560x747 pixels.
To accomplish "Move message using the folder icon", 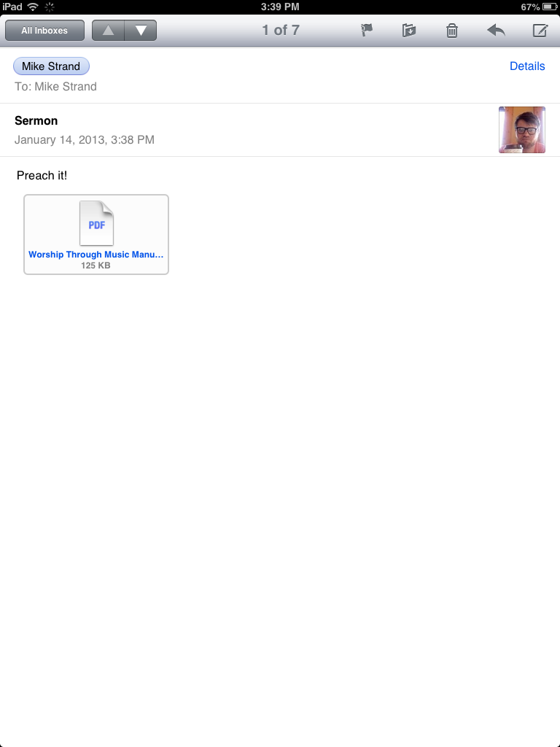I will pyautogui.click(x=408, y=31).
